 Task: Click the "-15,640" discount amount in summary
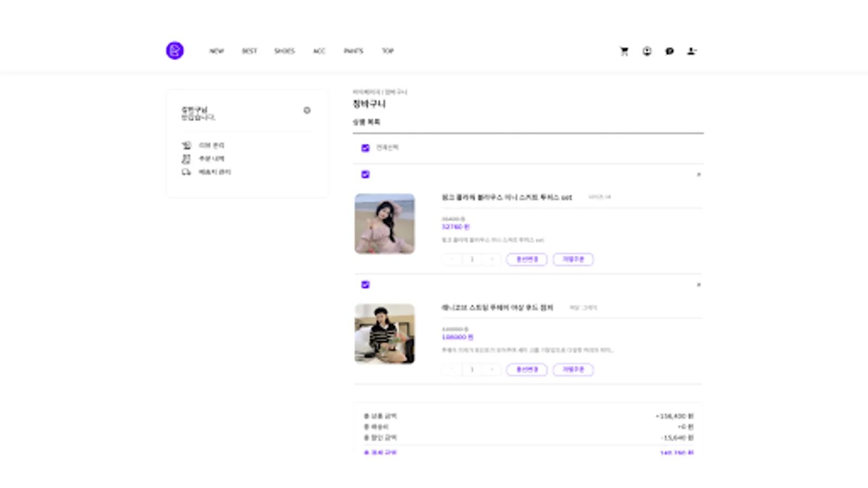[x=677, y=437]
